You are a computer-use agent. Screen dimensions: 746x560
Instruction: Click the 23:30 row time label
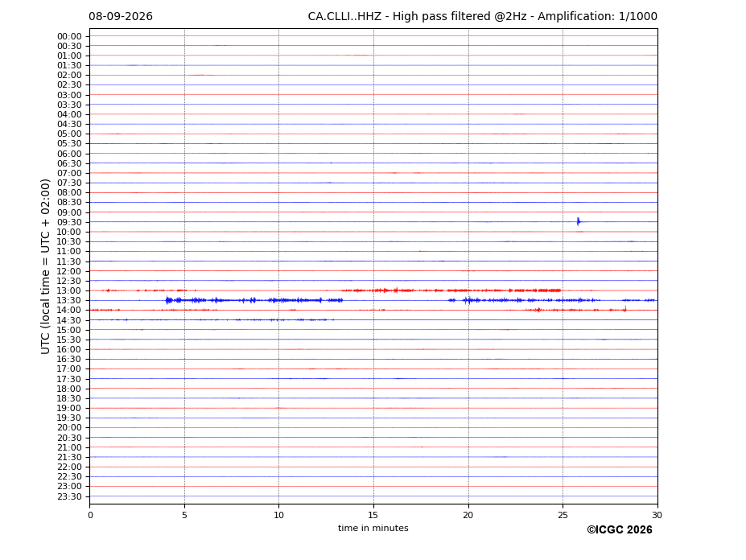pos(69,496)
